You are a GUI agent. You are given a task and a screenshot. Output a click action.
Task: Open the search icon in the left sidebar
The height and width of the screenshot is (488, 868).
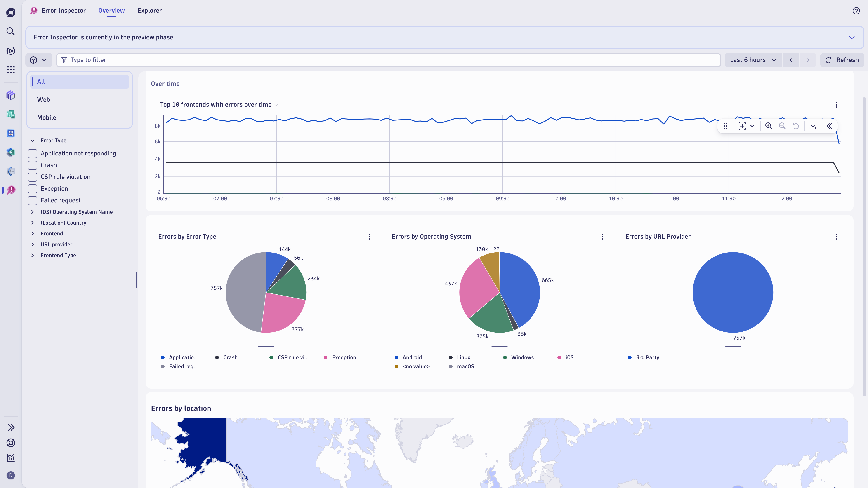click(x=10, y=31)
